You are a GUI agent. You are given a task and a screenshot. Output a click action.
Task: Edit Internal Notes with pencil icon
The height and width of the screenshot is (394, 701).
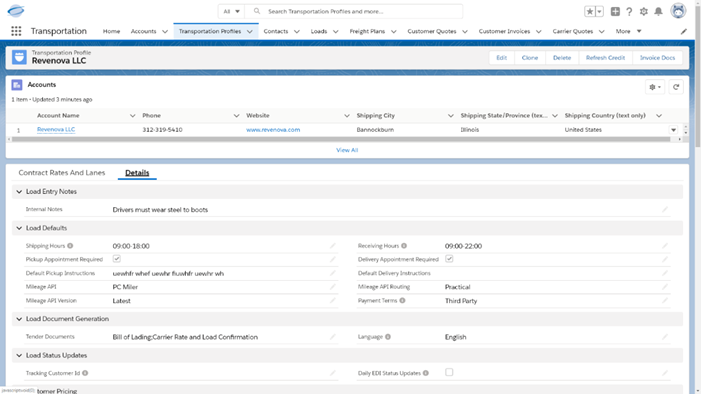(665, 209)
